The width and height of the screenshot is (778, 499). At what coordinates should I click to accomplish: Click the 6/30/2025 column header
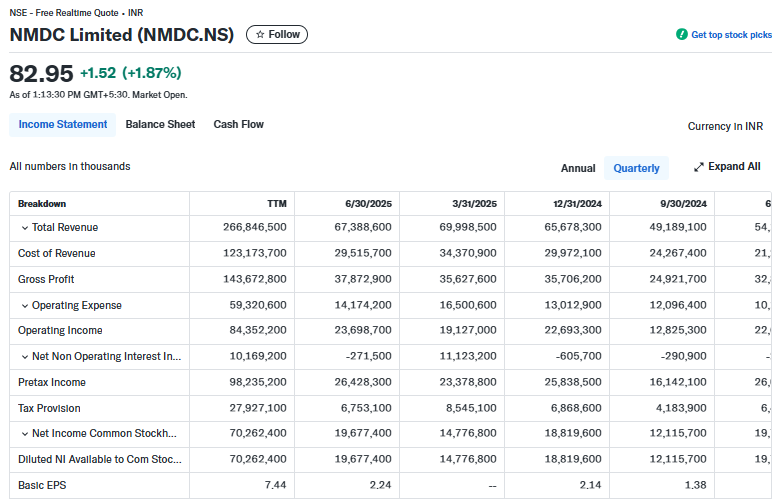pos(368,204)
